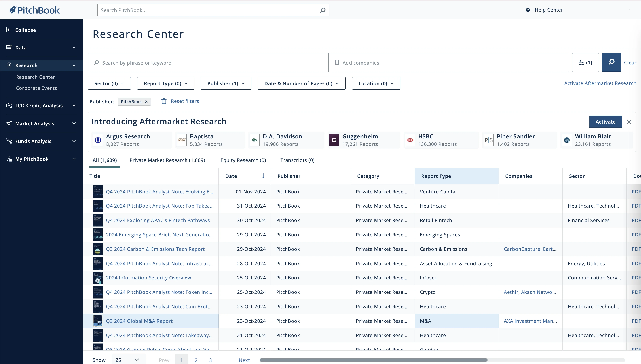Open Research Center in sidebar
The height and width of the screenshot is (364, 641).
click(x=36, y=77)
